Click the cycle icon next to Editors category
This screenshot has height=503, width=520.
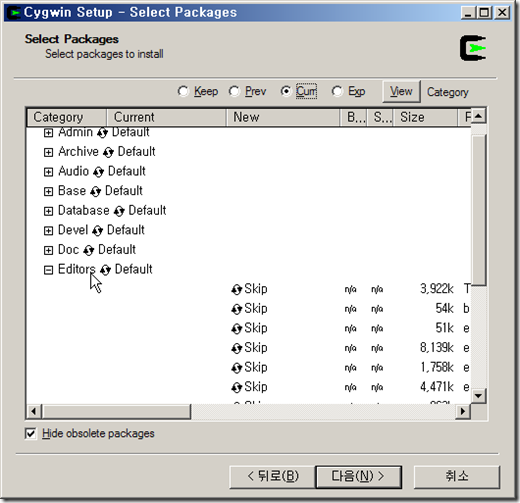pyautogui.click(x=105, y=270)
